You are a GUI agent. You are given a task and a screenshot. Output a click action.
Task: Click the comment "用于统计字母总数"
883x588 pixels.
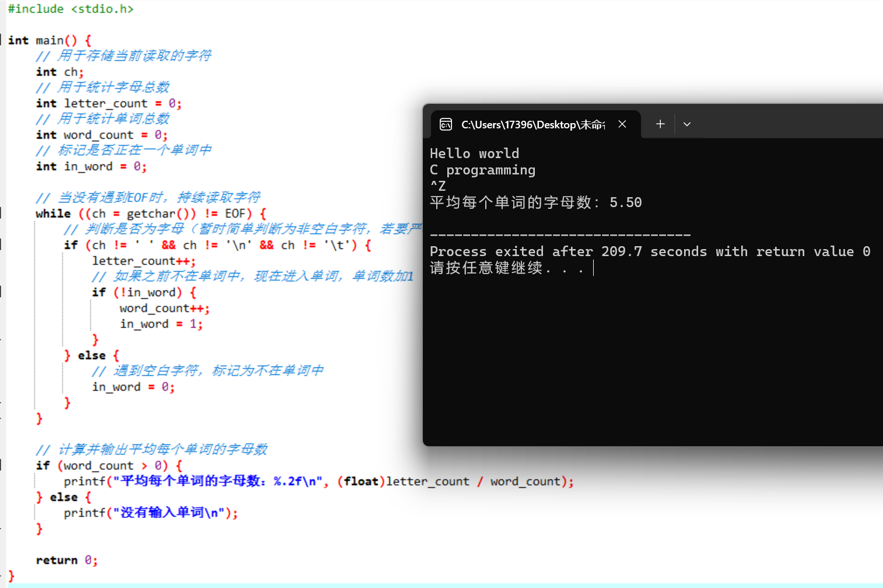click(x=103, y=87)
